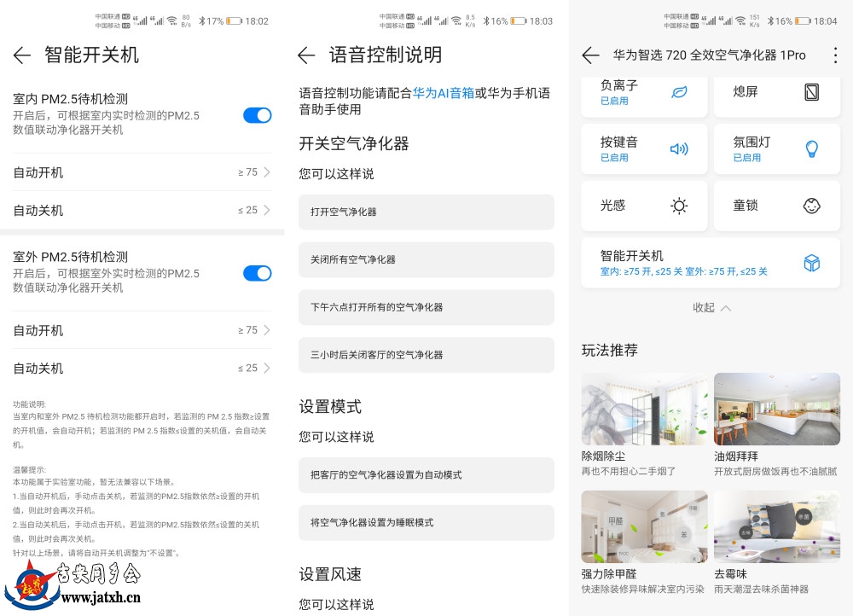Go back from 华为智选 720 purifier screen
853x616 pixels.
[x=590, y=55]
